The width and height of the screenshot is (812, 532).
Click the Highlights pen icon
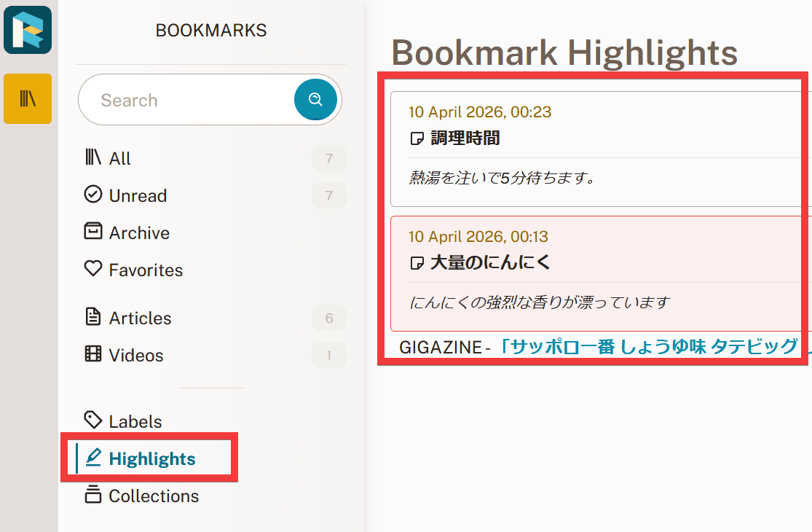tap(92, 457)
